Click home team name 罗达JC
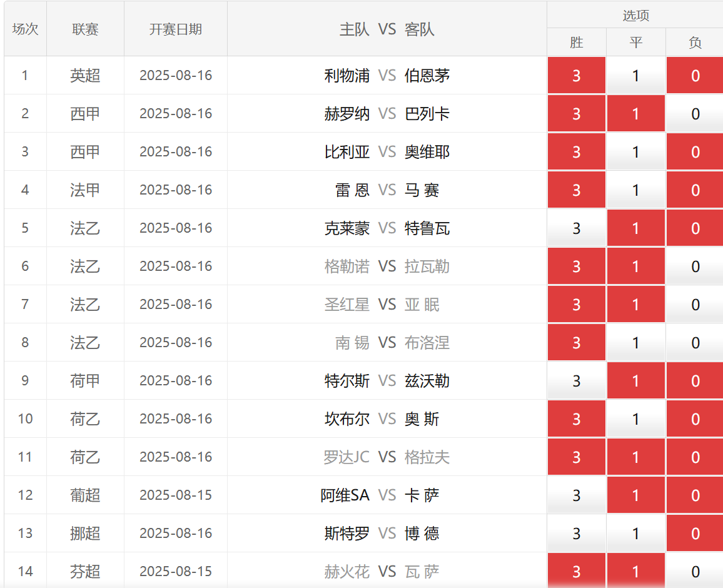 coord(346,457)
